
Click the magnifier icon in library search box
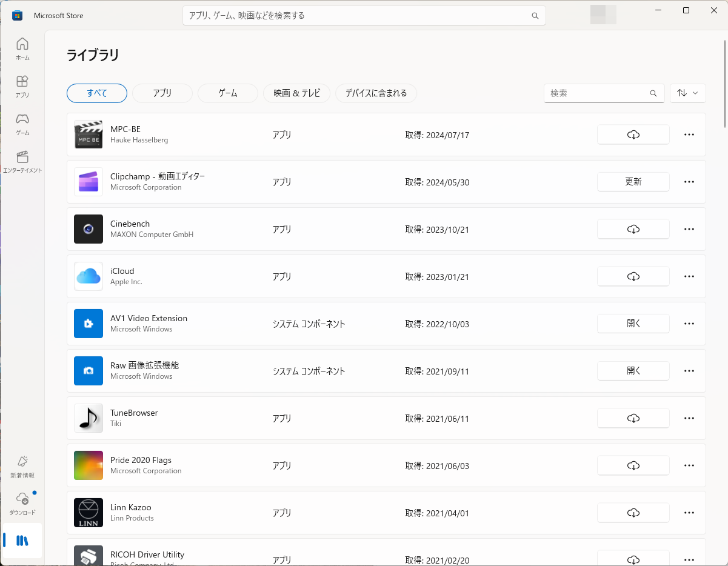[653, 93]
